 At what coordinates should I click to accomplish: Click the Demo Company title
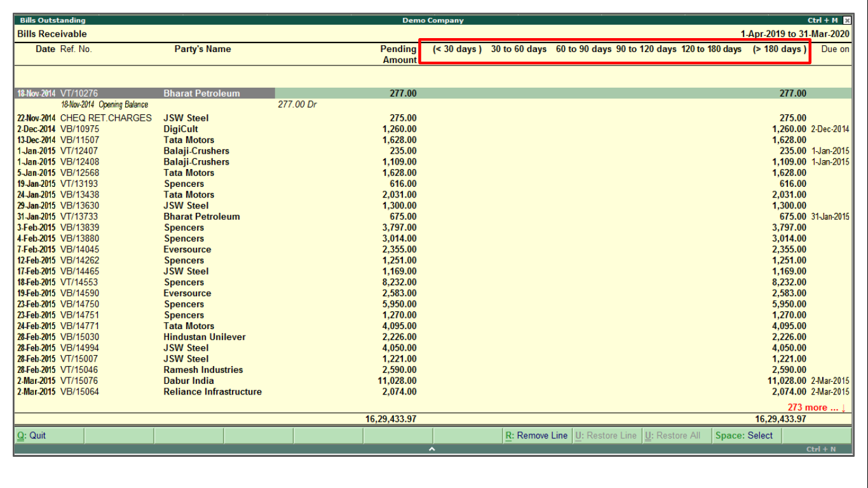pyautogui.click(x=433, y=20)
